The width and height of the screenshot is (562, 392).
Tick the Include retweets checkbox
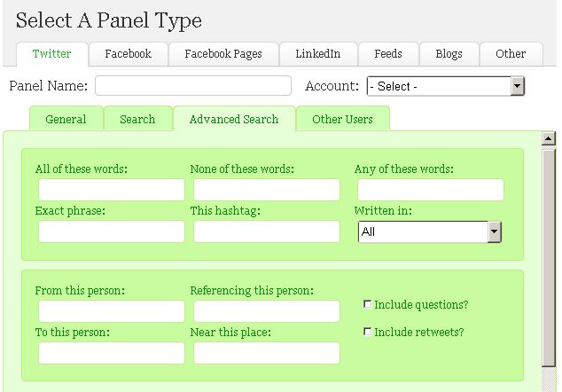point(367,332)
